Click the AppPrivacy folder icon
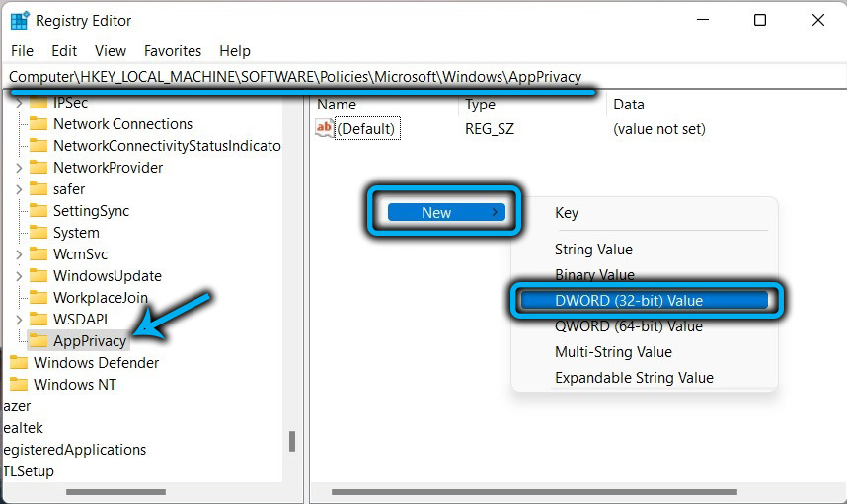The height and width of the screenshot is (504, 847). coord(38,341)
